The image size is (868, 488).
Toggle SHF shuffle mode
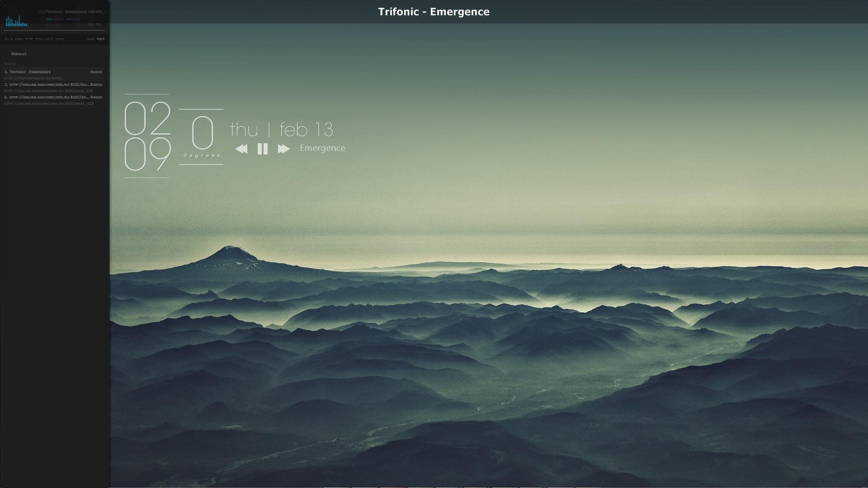[x=91, y=39]
